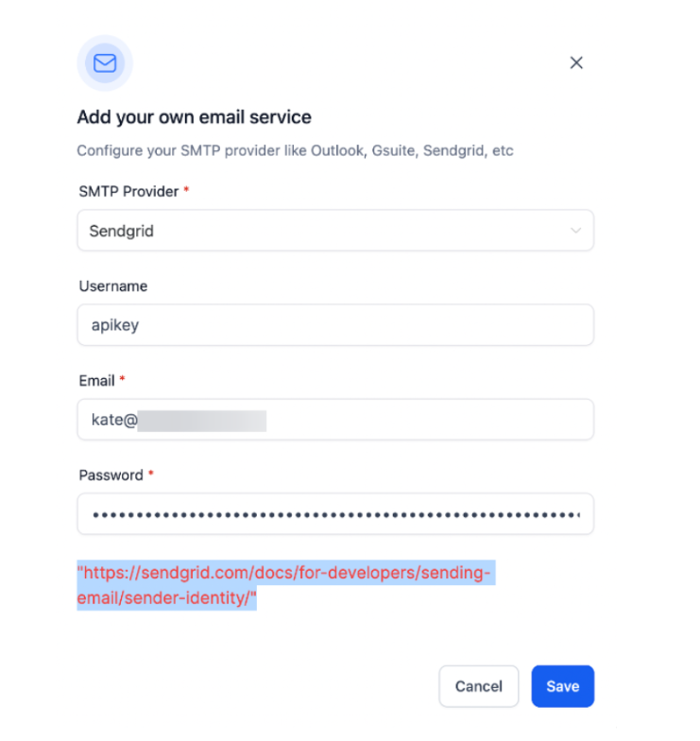
Task: Click the chevron arrow beside Sendgrid
Action: pyautogui.click(x=575, y=231)
